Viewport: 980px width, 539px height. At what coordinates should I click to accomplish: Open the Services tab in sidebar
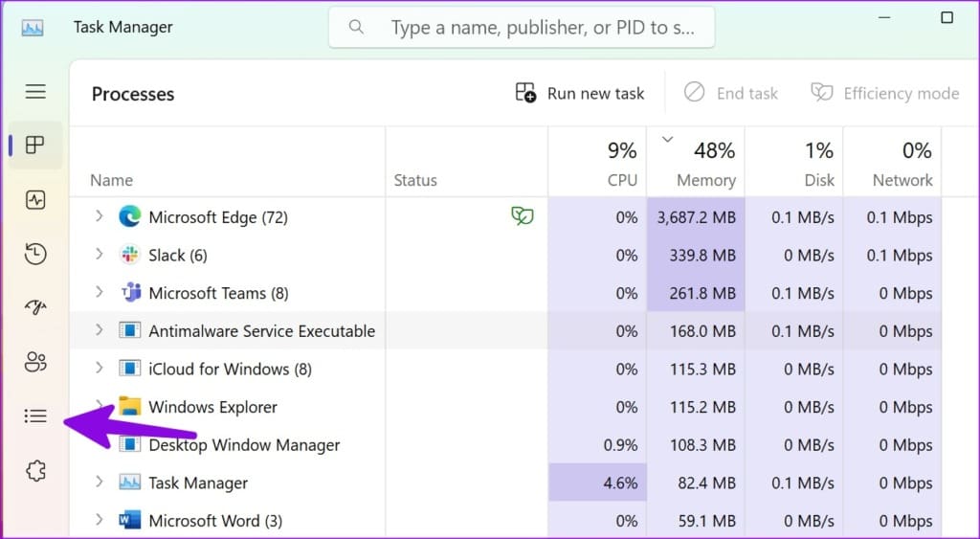[x=35, y=470]
